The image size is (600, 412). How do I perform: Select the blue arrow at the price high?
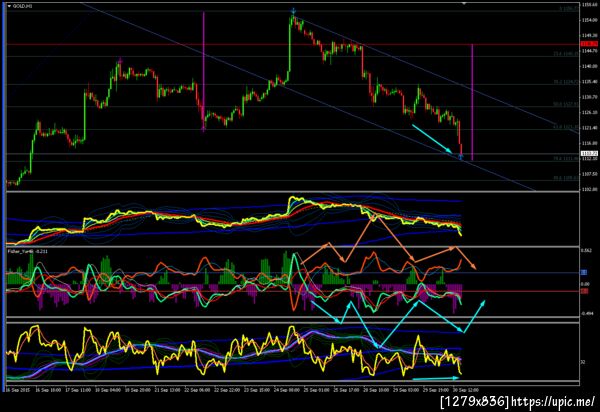tap(293, 11)
